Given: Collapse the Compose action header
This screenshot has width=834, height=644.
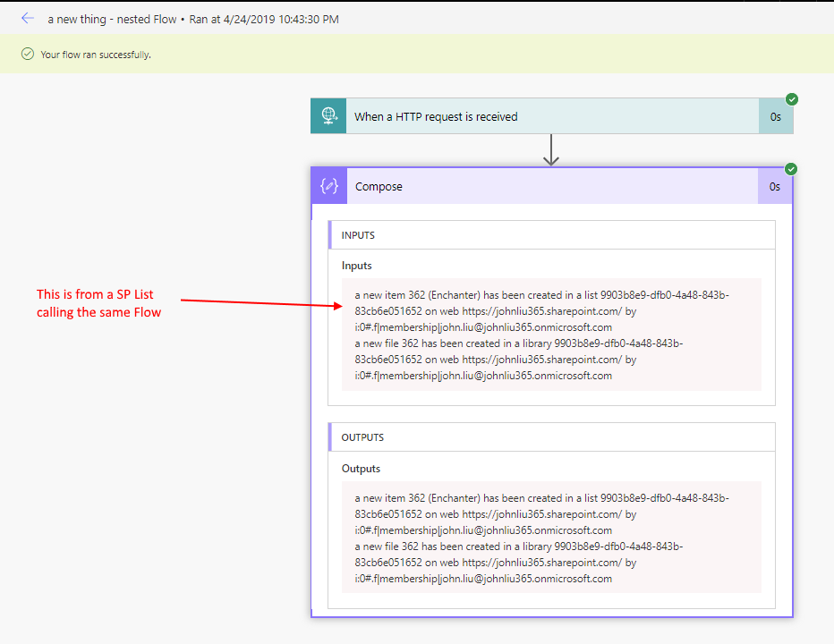Looking at the screenshot, I should pos(537,186).
